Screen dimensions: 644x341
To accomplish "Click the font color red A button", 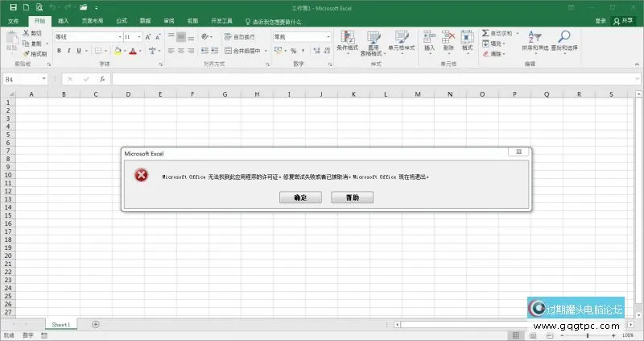I will click(x=133, y=51).
